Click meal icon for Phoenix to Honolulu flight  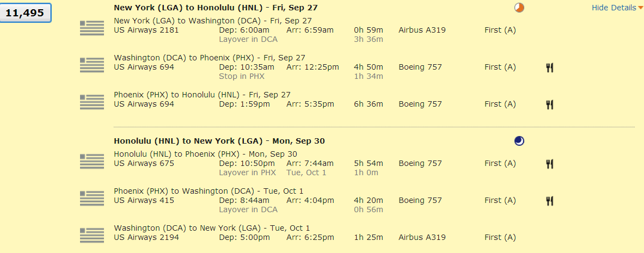[550, 104]
